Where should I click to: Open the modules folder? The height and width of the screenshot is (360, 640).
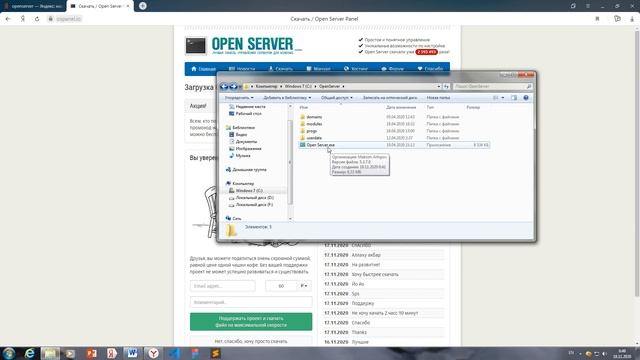pos(314,124)
